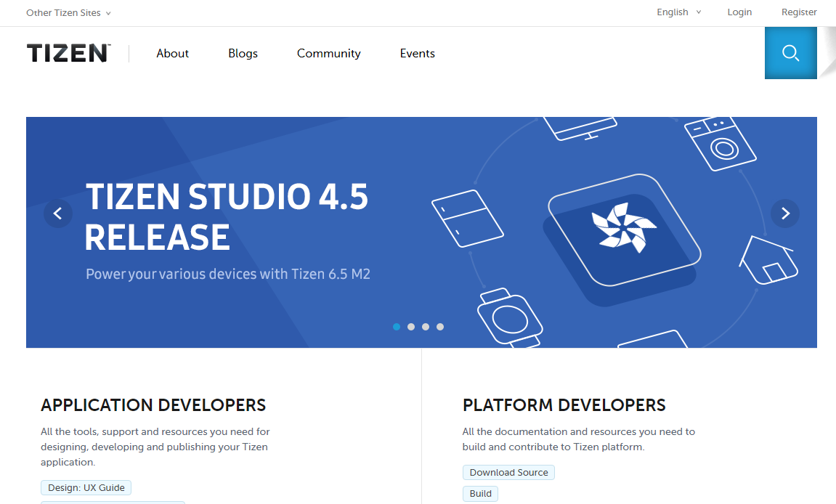The image size is (836, 504).
Task: Select the third carousel dot
Action: [426, 327]
